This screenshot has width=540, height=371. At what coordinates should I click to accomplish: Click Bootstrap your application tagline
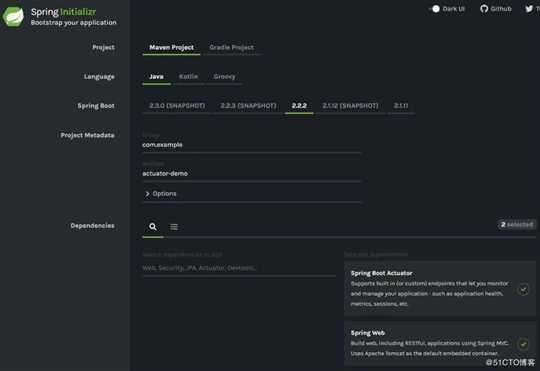74,23
